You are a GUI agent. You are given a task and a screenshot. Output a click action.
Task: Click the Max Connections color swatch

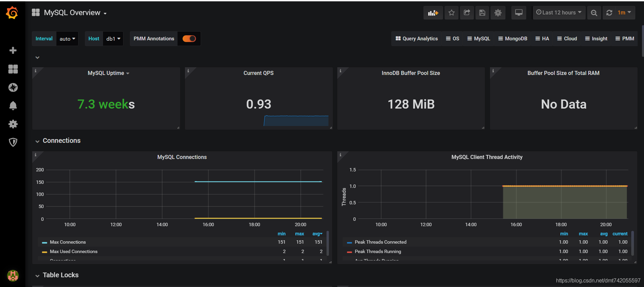tap(44, 243)
